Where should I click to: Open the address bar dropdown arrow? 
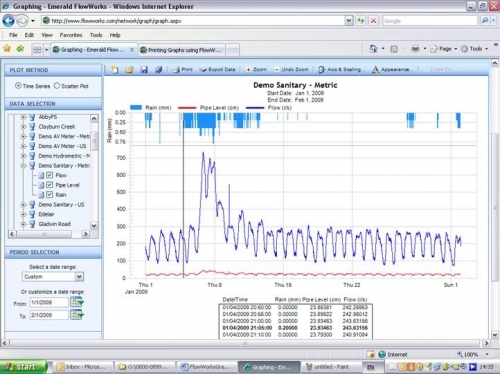(349, 21)
